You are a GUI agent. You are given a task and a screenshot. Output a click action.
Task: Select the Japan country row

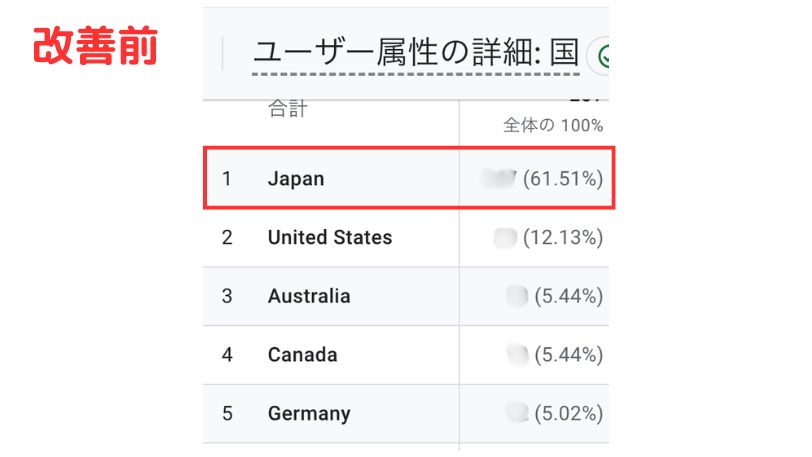pos(409,178)
